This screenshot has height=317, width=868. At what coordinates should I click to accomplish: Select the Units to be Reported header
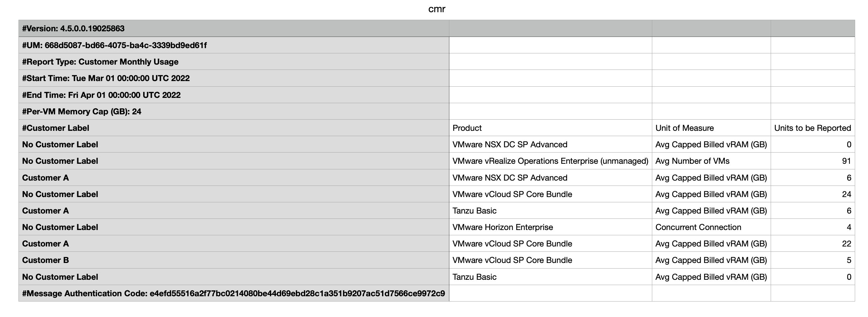(812, 128)
